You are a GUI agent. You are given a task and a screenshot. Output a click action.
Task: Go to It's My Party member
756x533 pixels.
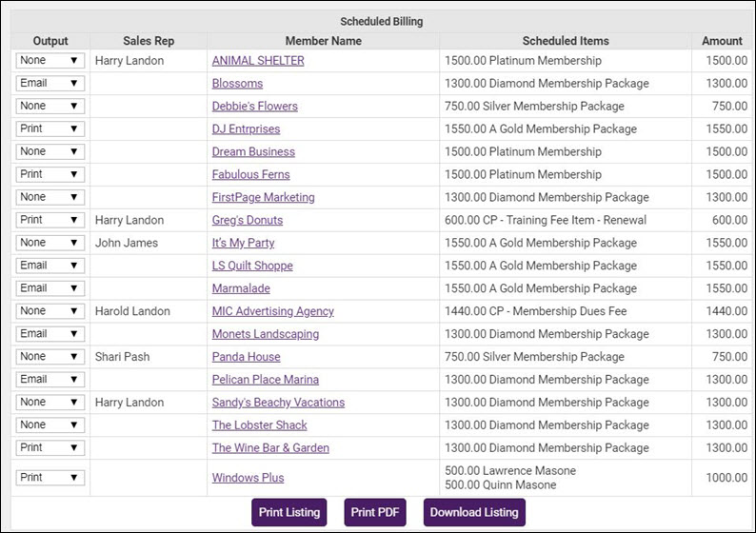tap(243, 243)
